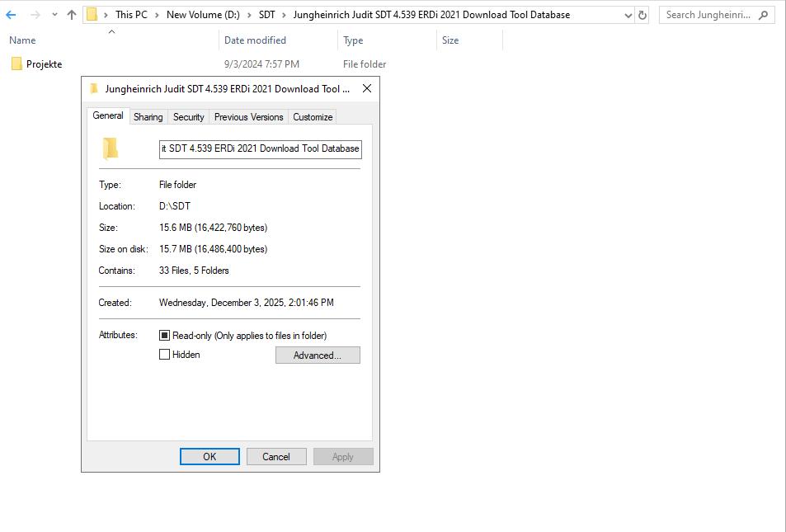Expand chevron after New Volume (D:)
The width and height of the screenshot is (786, 532).
click(x=249, y=15)
